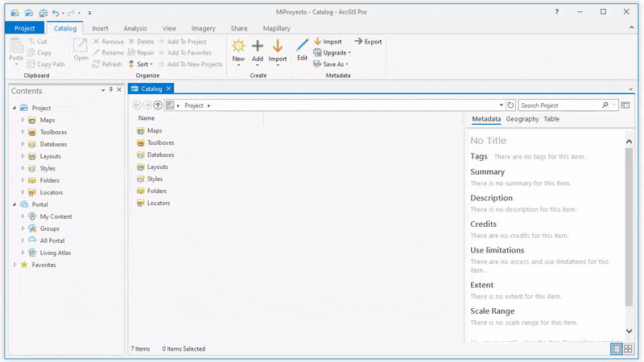Screen dimensions: 644x362
Task: Click the Paste clipboard icon
Action: 16,46
